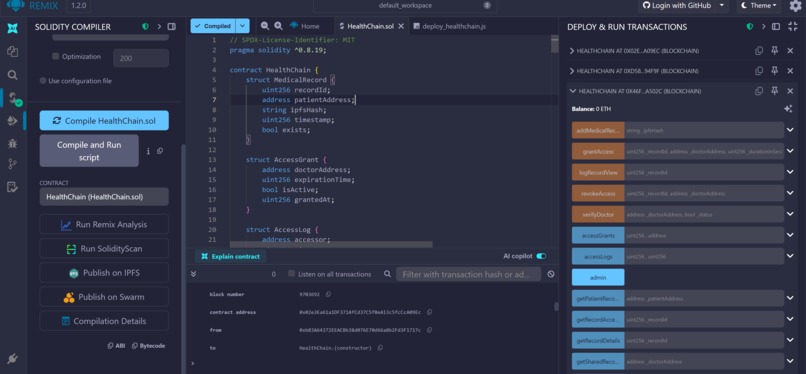Toggle the Solidity Compiler panel layout icon
The width and height of the screenshot is (806, 374).
click(172, 27)
